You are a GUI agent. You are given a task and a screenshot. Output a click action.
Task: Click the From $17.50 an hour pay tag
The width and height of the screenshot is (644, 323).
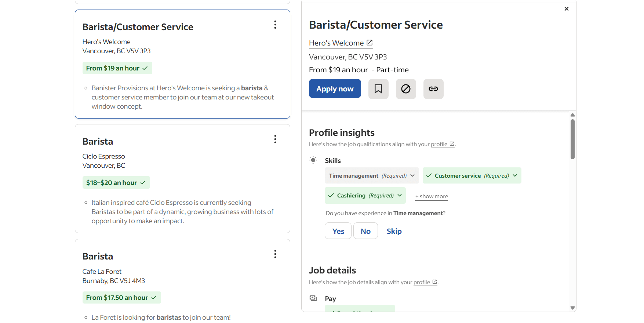(x=122, y=298)
